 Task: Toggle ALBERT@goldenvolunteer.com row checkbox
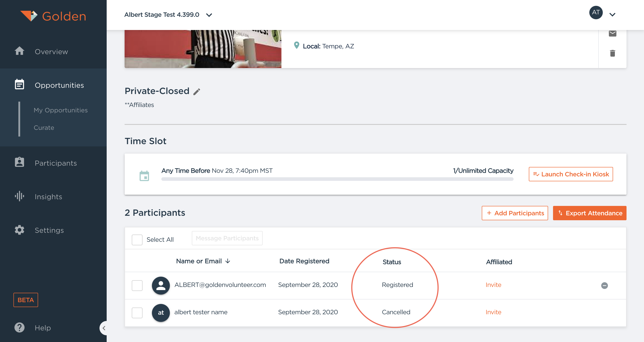click(137, 285)
